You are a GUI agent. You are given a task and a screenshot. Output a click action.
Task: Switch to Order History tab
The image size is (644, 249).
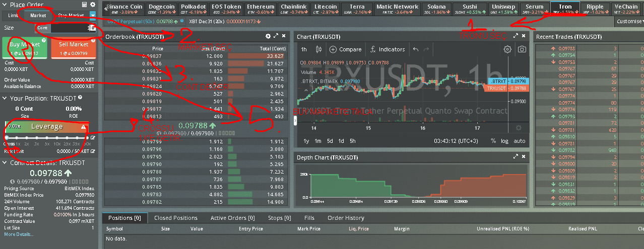pyautogui.click(x=346, y=218)
